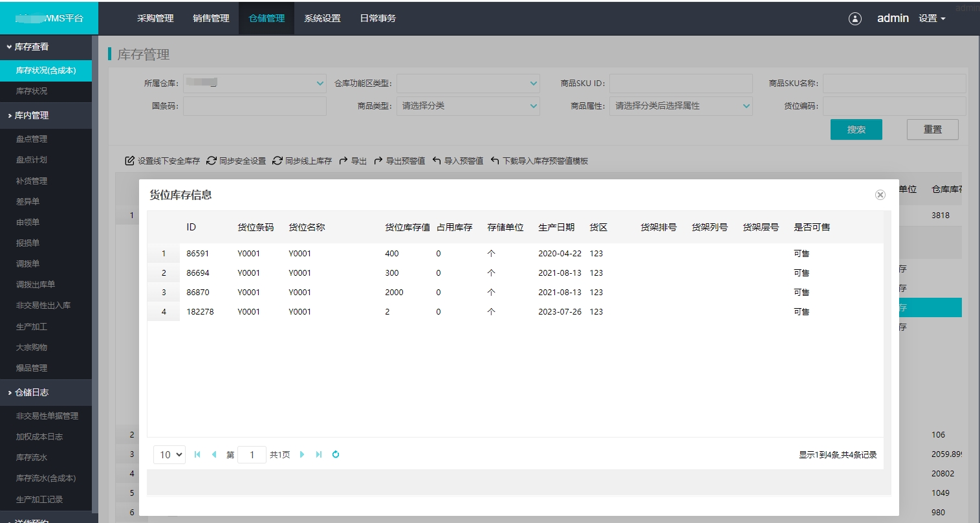The image size is (980, 523).
Task: Open 生产加工 sidebar item
Action: tap(46, 327)
